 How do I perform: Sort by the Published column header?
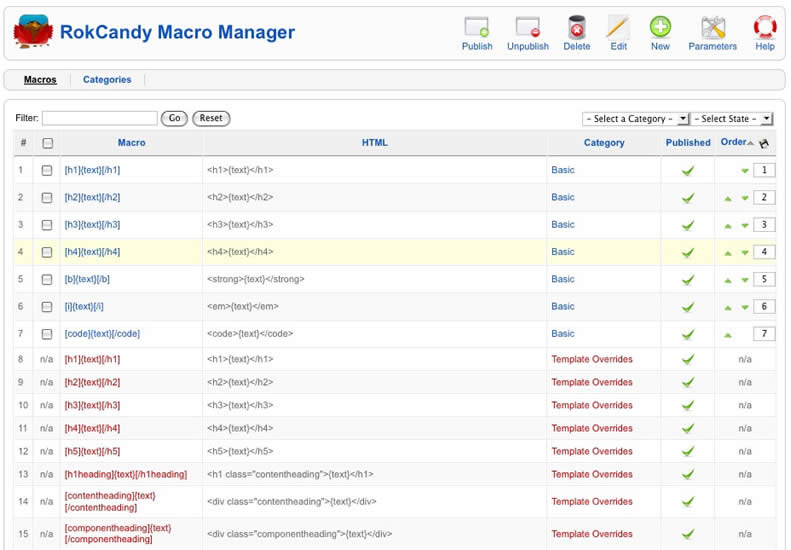click(688, 143)
